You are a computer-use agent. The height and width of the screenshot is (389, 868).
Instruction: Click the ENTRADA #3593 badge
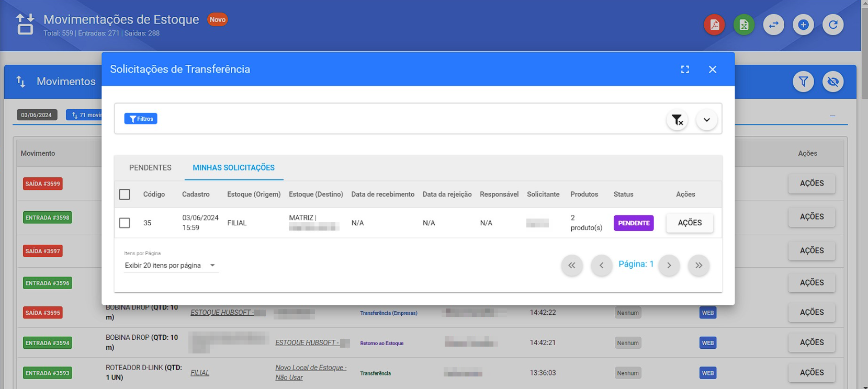[47, 373]
